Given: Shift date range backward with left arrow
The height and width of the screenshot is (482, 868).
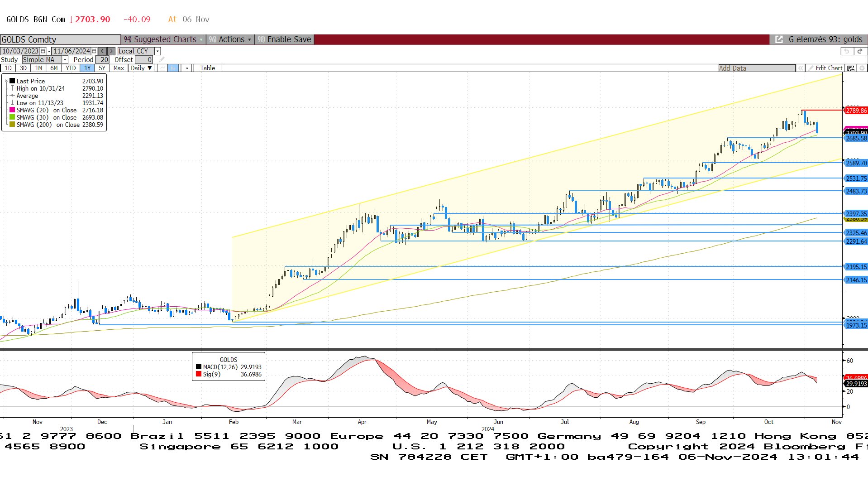Looking at the screenshot, I should click(102, 51).
